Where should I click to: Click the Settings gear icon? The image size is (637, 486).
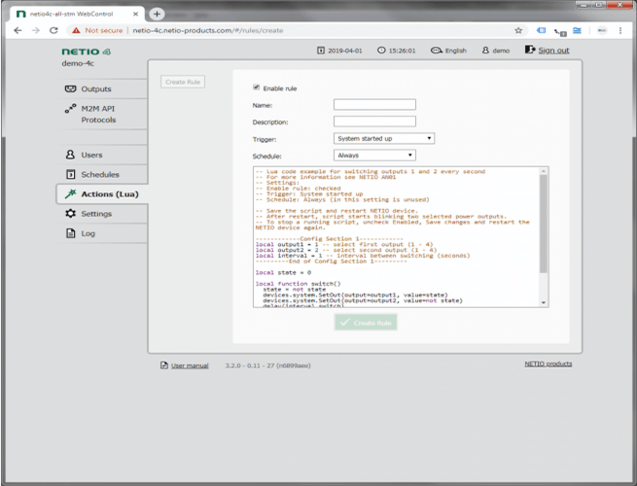coord(70,213)
